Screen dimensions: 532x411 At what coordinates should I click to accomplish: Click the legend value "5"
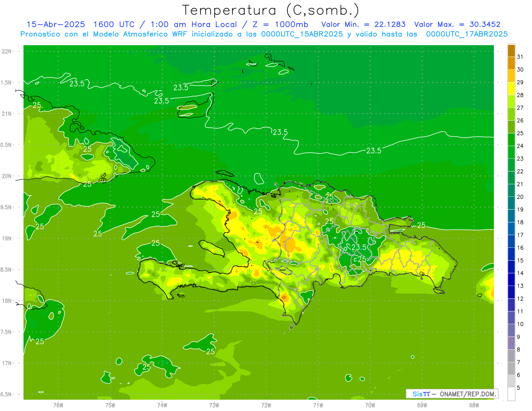[x=519, y=388]
